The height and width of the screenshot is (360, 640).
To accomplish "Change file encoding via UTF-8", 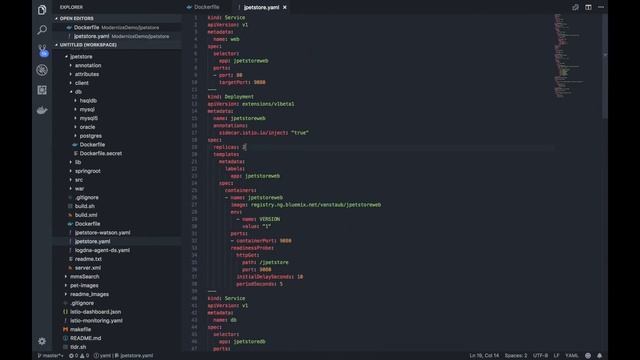I will click(x=540, y=356).
